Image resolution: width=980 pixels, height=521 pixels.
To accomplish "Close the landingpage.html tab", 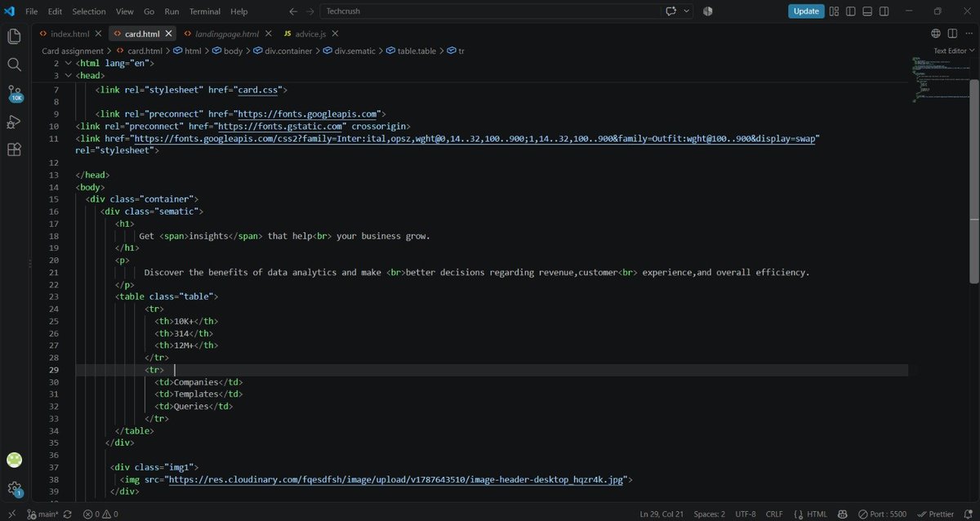I will [x=268, y=34].
